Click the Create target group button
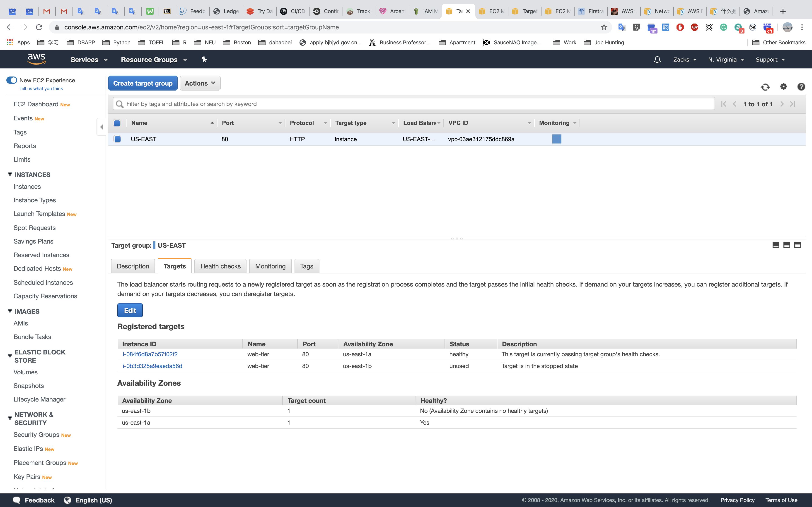The image size is (812, 507). pyautogui.click(x=143, y=83)
